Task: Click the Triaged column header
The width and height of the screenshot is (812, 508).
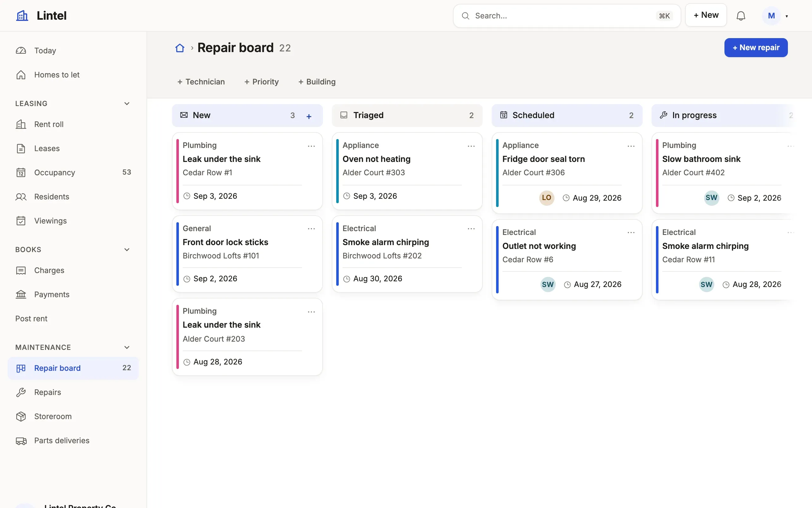Action: click(x=407, y=115)
